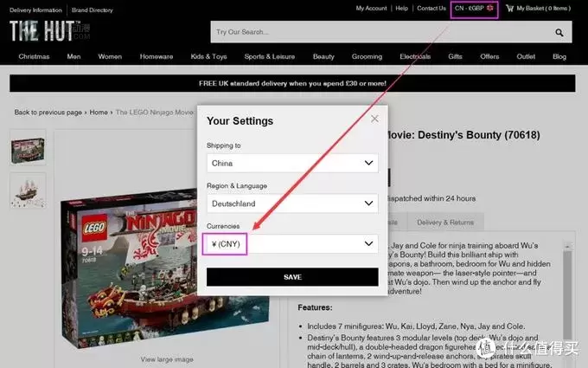Click the Help link

(401, 9)
